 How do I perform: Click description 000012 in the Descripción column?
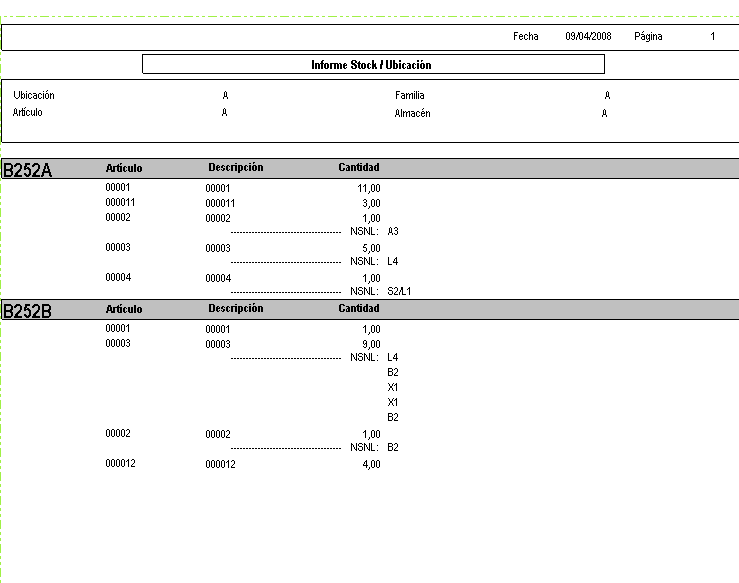(220, 464)
